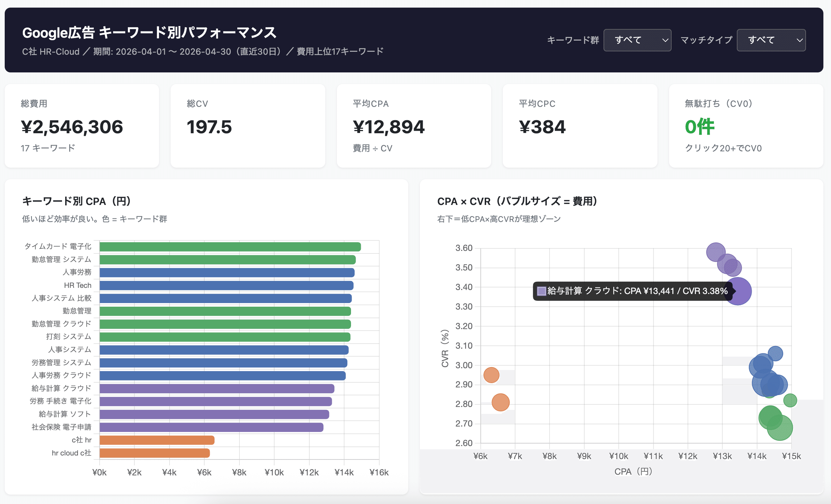Click the 17 キーワード caption
The height and width of the screenshot is (504, 831).
coord(48,148)
